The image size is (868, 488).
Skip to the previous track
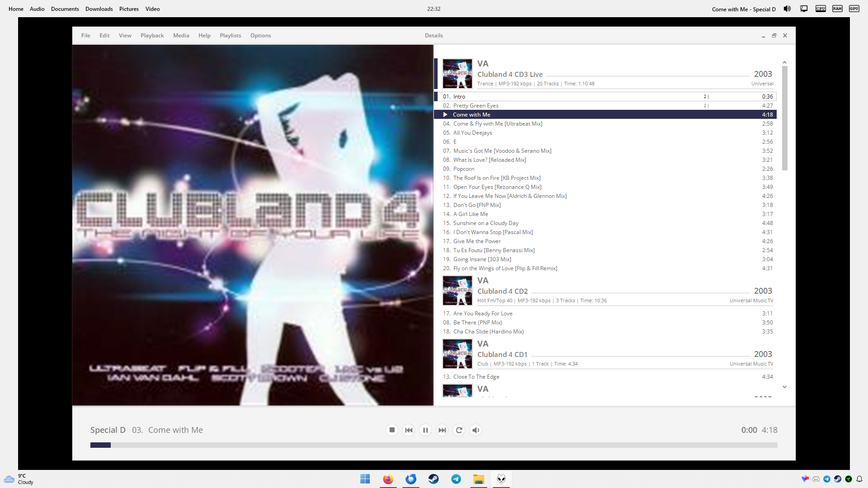(409, 430)
